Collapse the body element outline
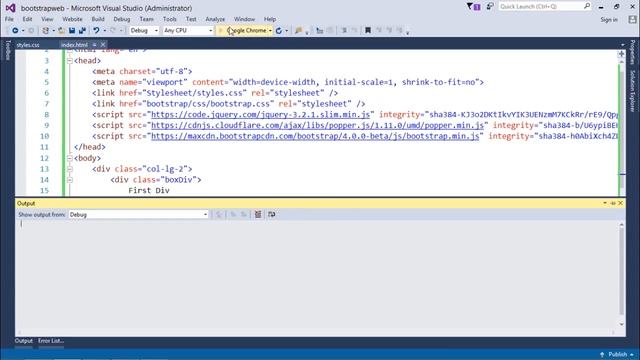The image size is (640, 360). point(70,158)
